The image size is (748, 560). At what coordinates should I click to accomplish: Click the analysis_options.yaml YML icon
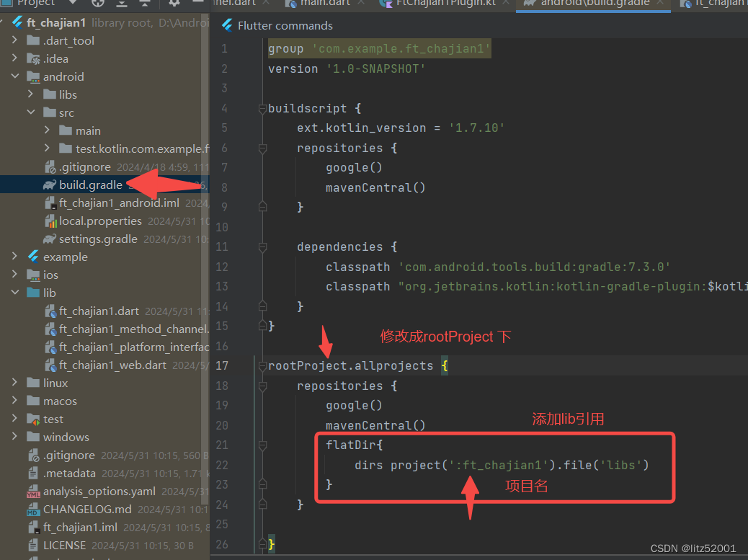click(33, 492)
